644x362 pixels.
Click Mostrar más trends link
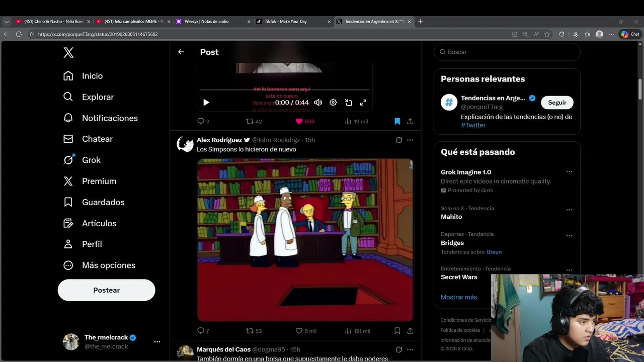(x=459, y=297)
